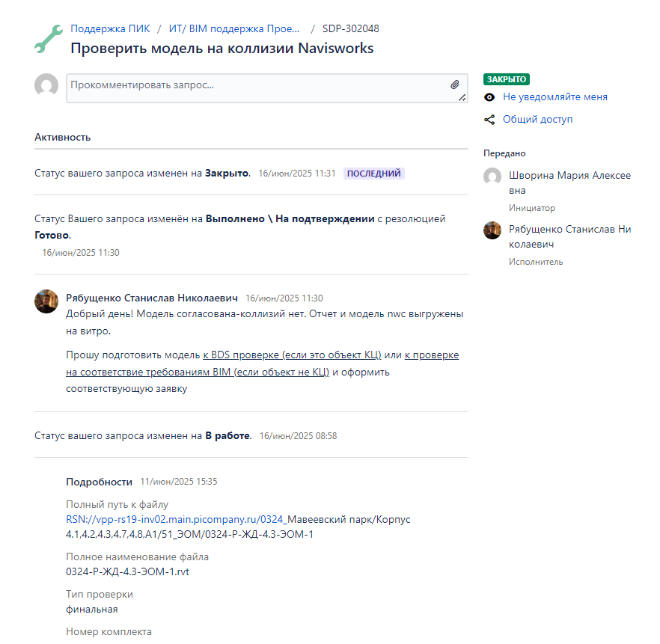Open the Поддержка ПИК breadcrumb
This screenshot has height=644, width=660.
click(x=110, y=29)
